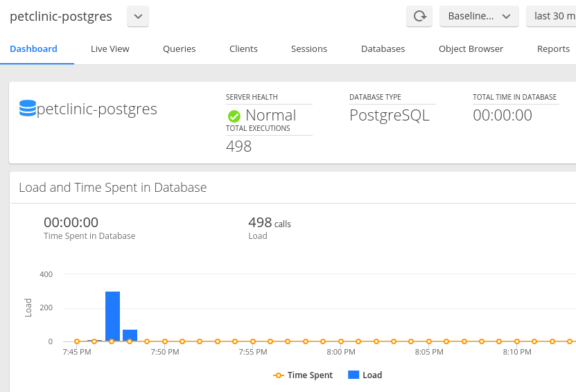Switch to the Live View tab
The height and width of the screenshot is (392, 576).
tap(110, 48)
